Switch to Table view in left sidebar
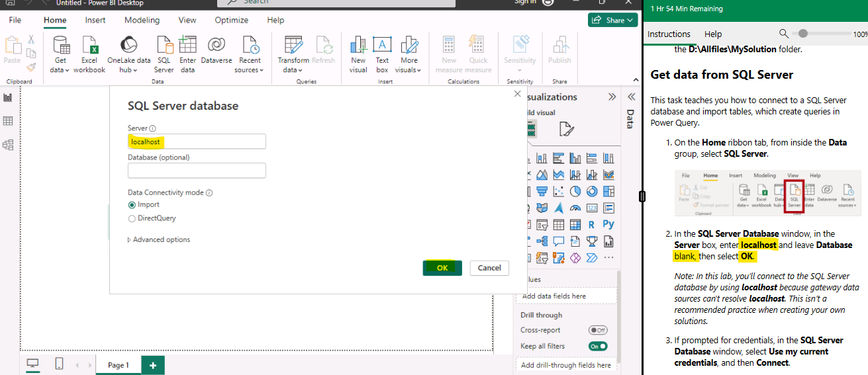The height and width of the screenshot is (375, 868). 8,121
